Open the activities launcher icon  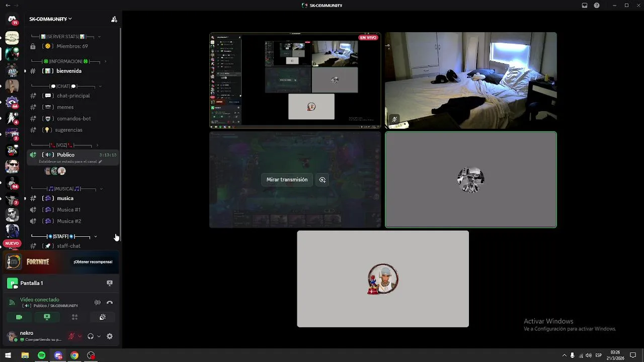(74, 317)
